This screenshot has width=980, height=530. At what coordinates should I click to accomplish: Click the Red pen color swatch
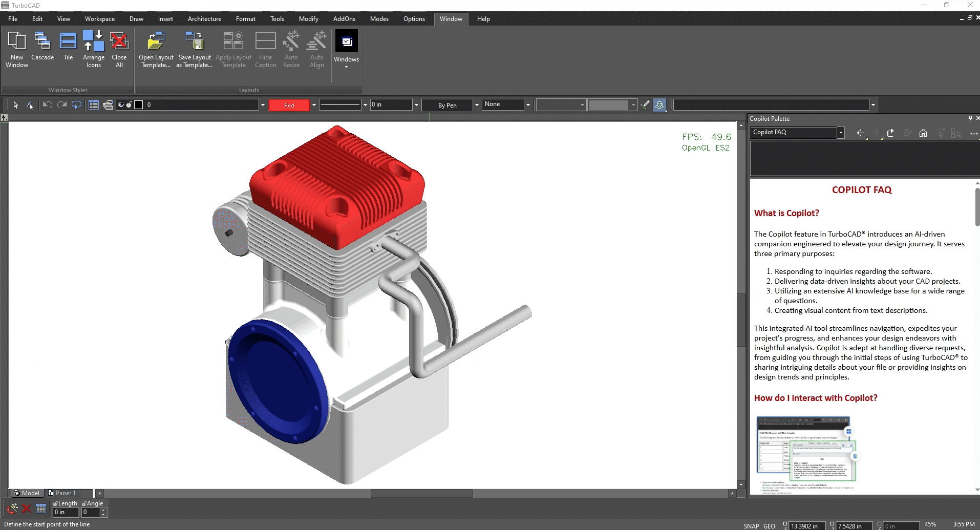[x=289, y=105]
